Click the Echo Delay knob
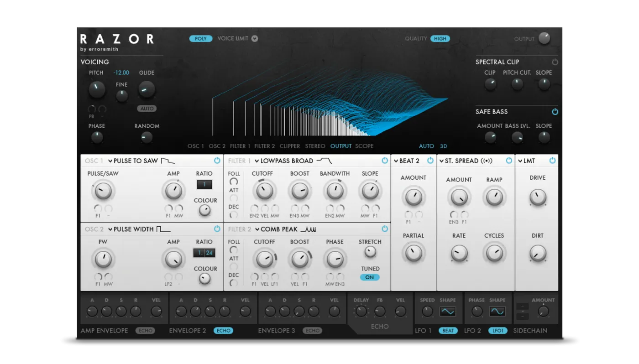This screenshot has width=639, height=364. click(361, 312)
